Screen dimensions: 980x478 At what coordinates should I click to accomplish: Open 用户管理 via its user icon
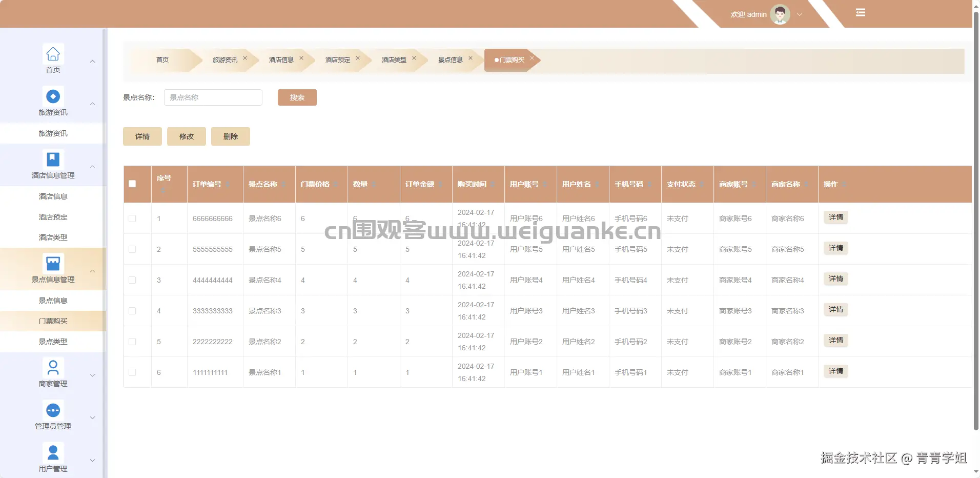(x=53, y=451)
